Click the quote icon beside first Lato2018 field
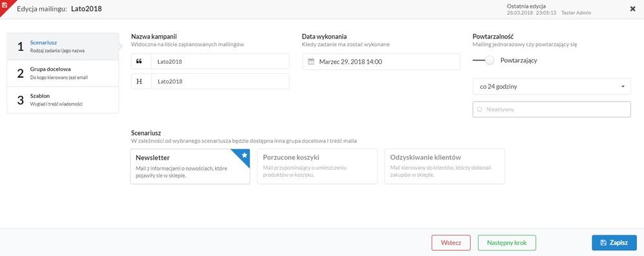This screenshot has height=256, width=644. (x=139, y=61)
